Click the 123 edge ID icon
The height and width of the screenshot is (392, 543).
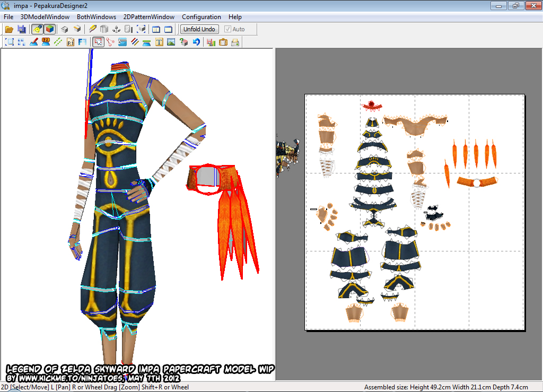[46, 42]
